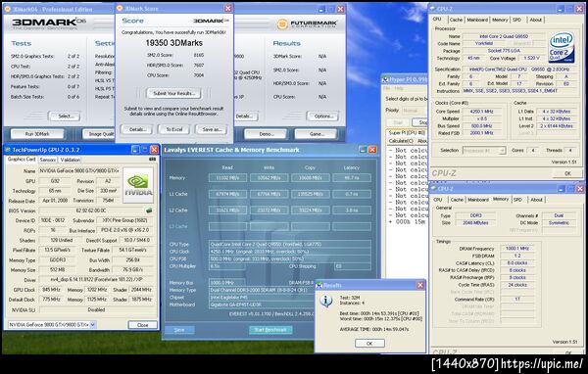Click the Core Speed value in CPU-Z
Image resolution: width=588 pixels, height=374 pixels.
point(481,112)
